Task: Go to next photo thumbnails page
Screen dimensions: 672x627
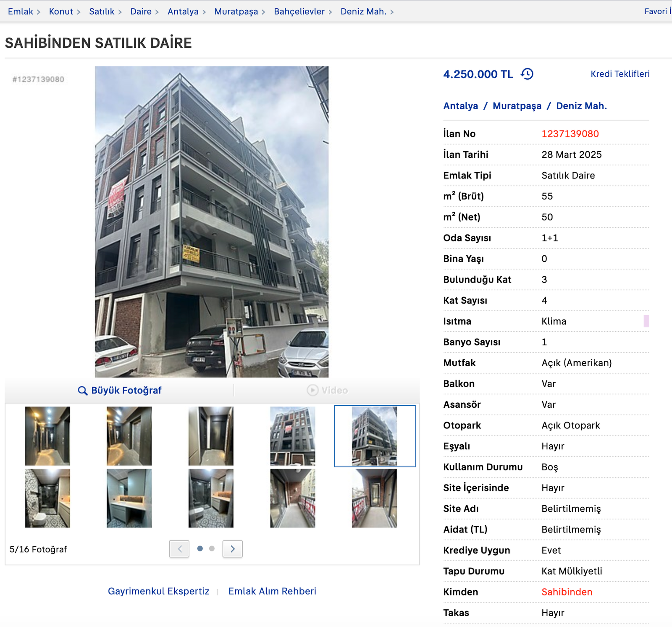Action: click(233, 549)
